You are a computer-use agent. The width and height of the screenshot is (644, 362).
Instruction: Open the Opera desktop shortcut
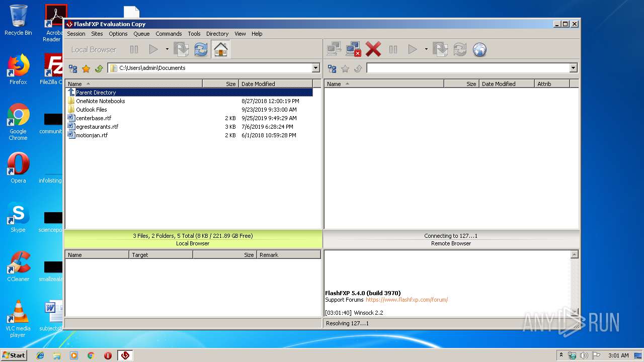pos(18,168)
